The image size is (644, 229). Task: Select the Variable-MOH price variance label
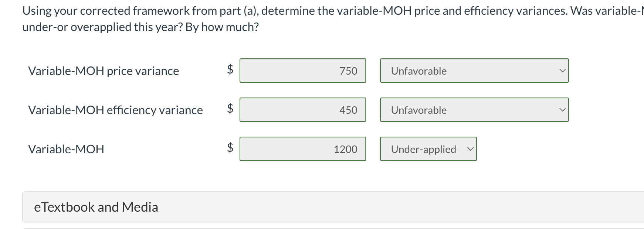tap(104, 71)
